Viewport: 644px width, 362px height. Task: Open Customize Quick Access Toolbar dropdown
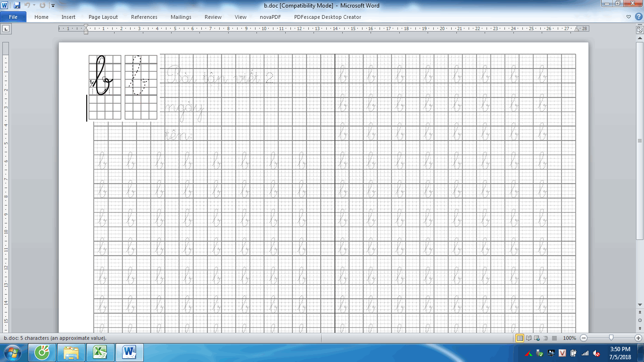(x=53, y=6)
